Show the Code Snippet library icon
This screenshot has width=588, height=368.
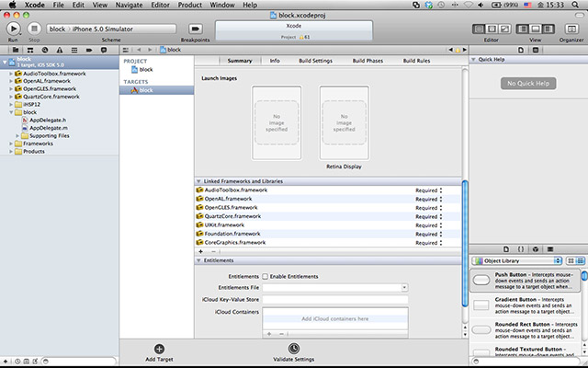click(x=521, y=249)
